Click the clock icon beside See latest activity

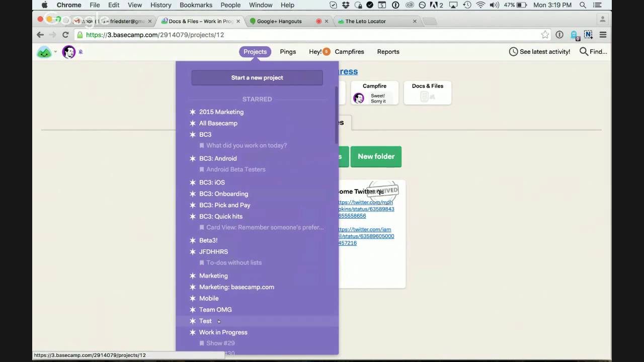[x=513, y=52]
